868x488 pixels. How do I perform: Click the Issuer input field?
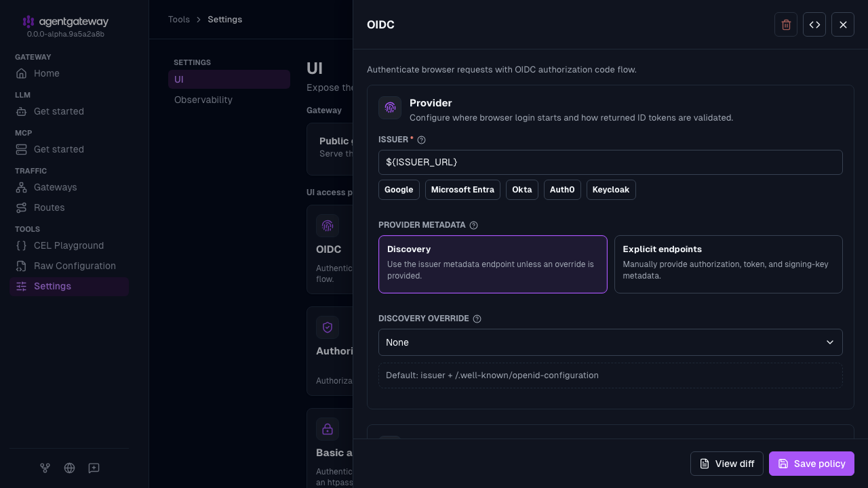(610, 162)
